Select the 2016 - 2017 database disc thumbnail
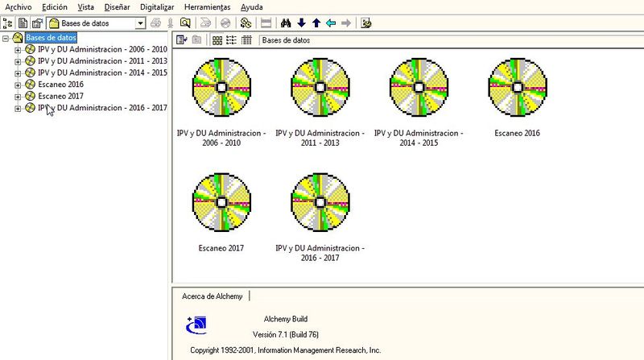 click(320, 202)
